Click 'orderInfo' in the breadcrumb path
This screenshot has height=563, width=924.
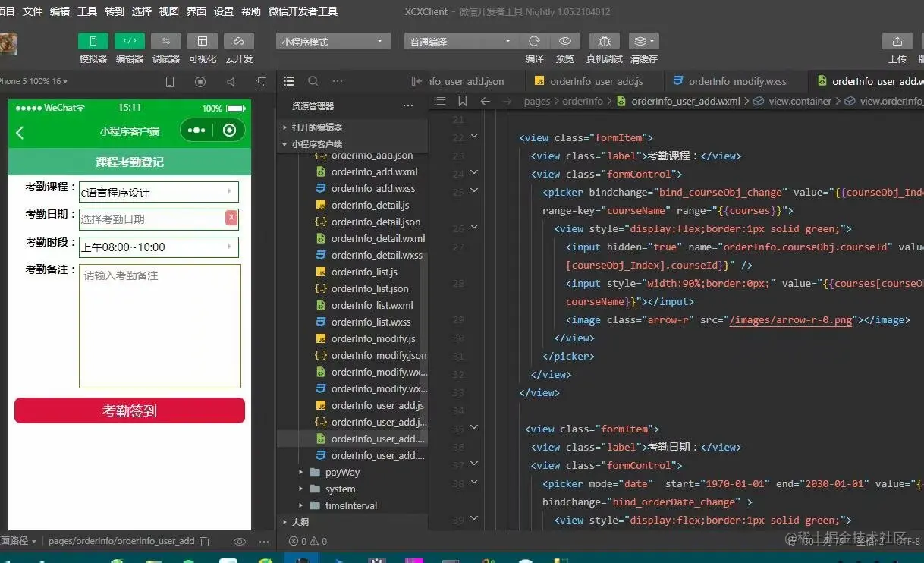[583, 101]
